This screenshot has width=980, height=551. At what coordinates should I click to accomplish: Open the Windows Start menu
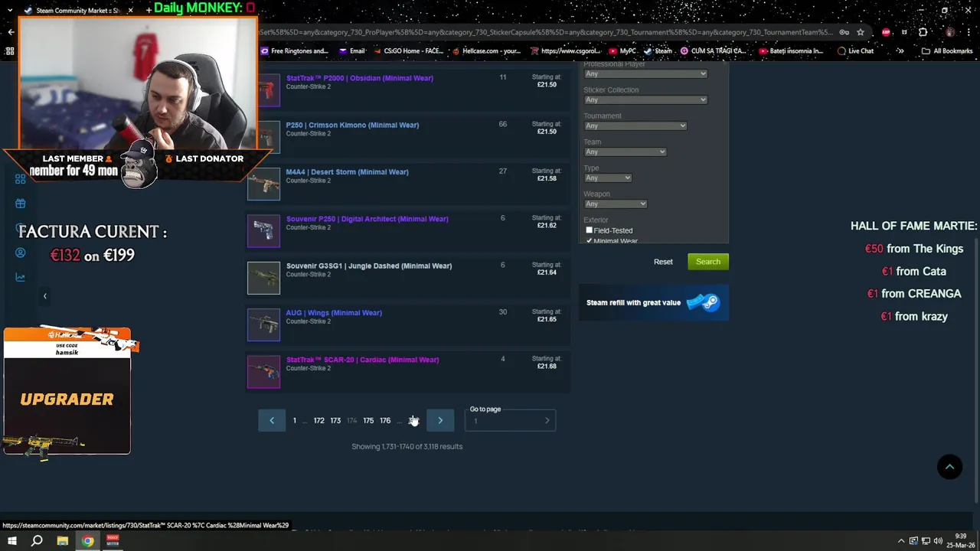pyautogui.click(x=11, y=541)
